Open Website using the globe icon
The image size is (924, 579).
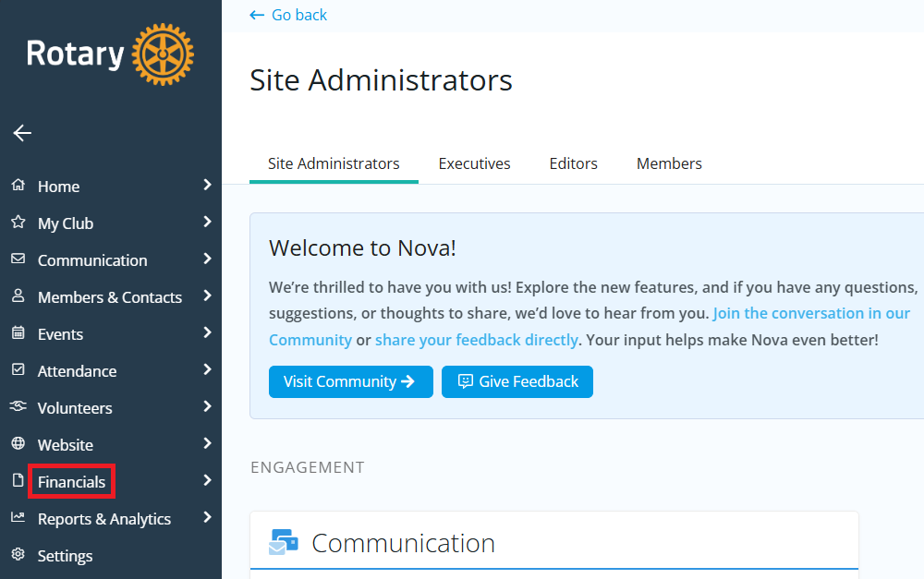point(18,444)
